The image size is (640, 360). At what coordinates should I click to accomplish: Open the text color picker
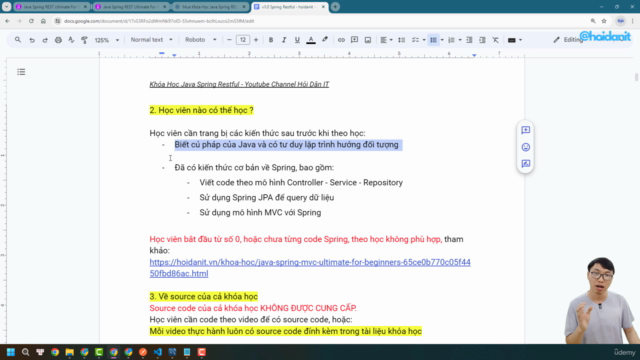tap(311, 40)
